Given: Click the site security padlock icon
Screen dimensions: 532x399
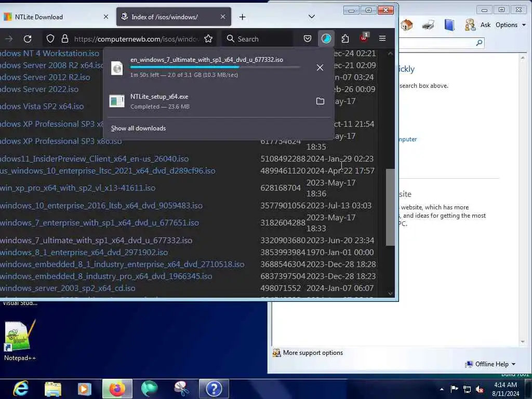Looking at the screenshot, I should coord(65,38).
